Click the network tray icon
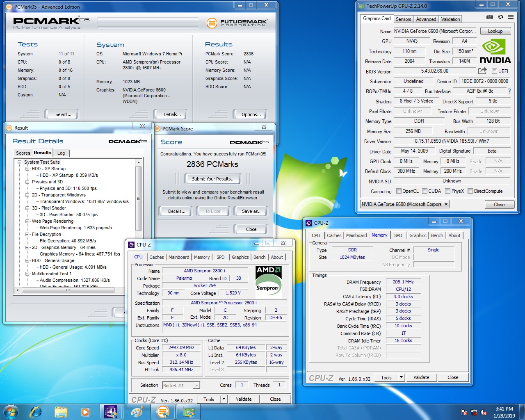 coord(474,412)
